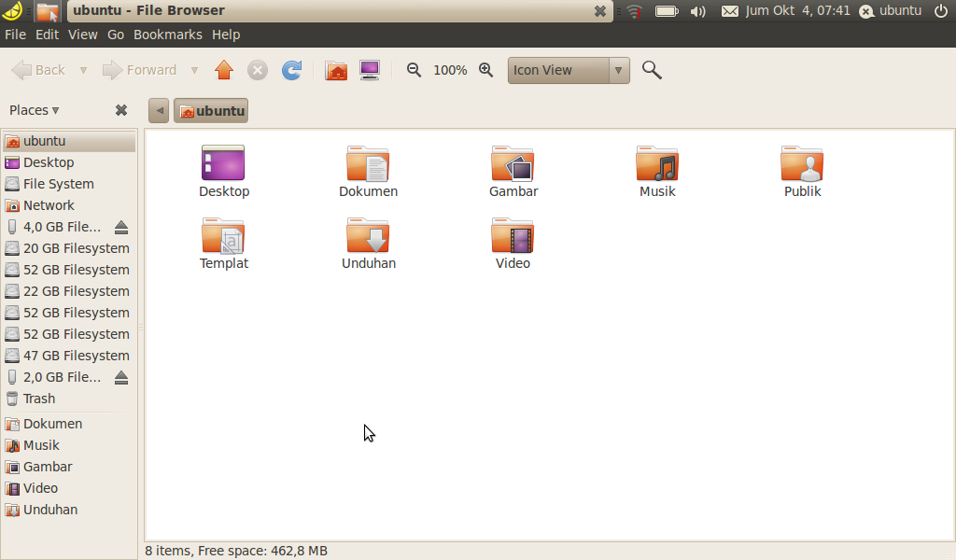956x560 pixels.
Task: Open the Computer toolbar icon
Action: point(370,70)
